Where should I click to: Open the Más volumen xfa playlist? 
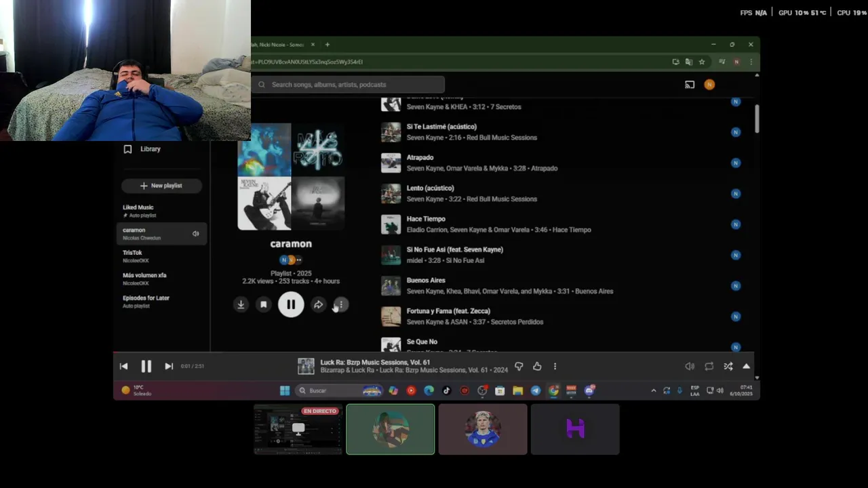click(161, 279)
